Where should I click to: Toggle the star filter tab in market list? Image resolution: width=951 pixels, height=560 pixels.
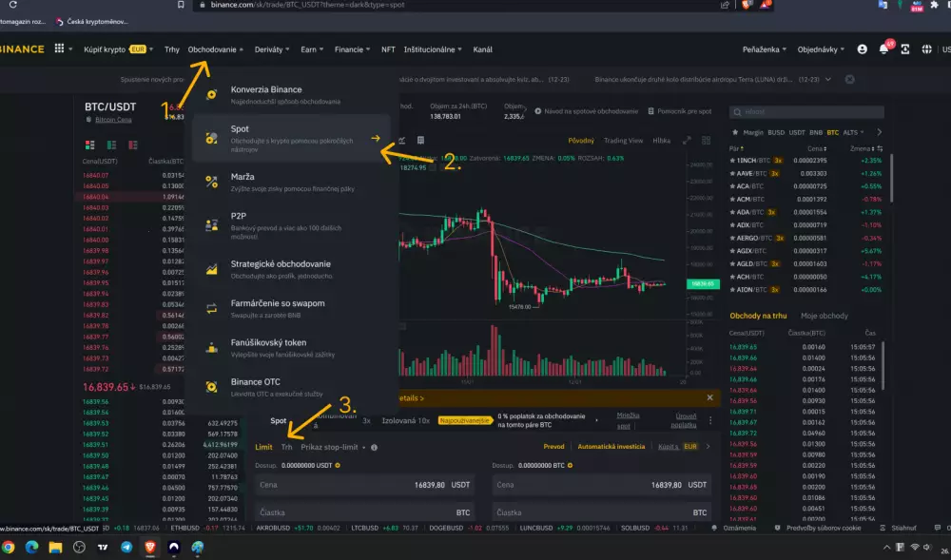(735, 132)
